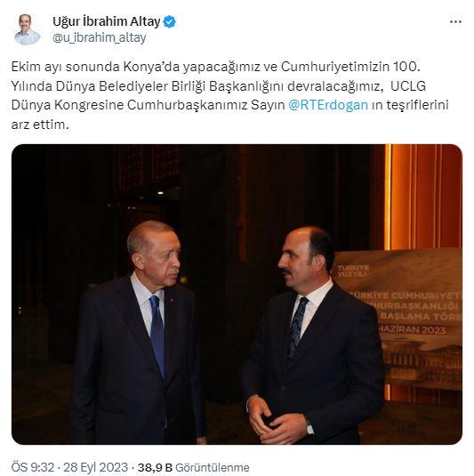
Task: Click the Görüntülenme label
Action: tap(213, 467)
